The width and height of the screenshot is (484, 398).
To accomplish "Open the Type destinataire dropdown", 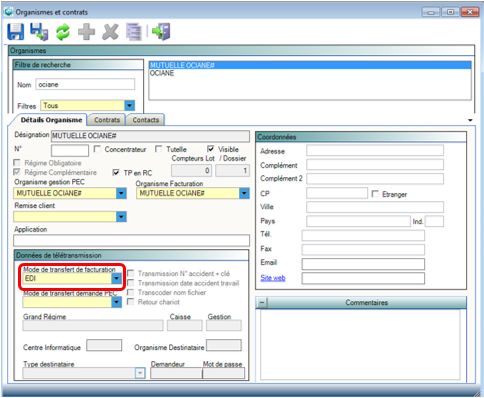I will pyautogui.click(x=140, y=373).
